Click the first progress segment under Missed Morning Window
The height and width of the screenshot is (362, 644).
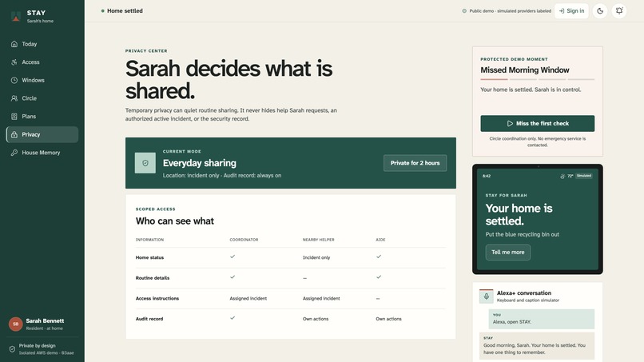494,79
